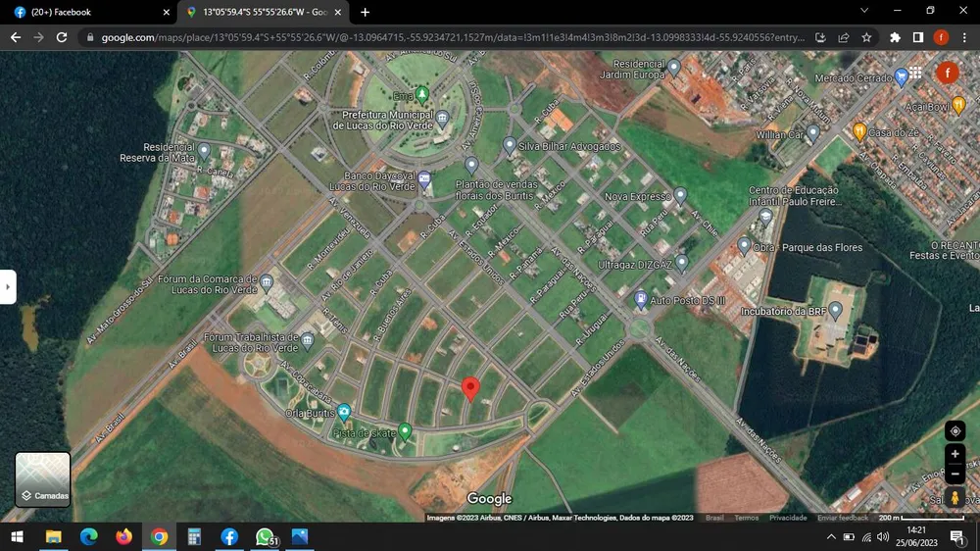Screen dimensions: 980x551
Task: Reload the current page
Action: point(61,37)
